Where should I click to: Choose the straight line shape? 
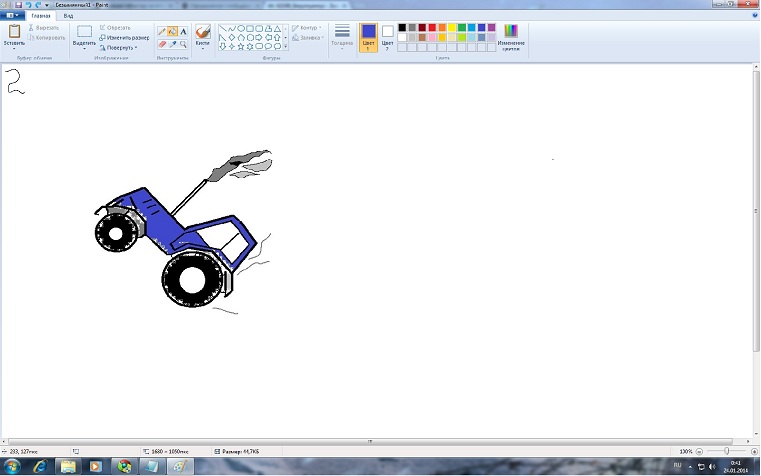(x=222, y=29)
